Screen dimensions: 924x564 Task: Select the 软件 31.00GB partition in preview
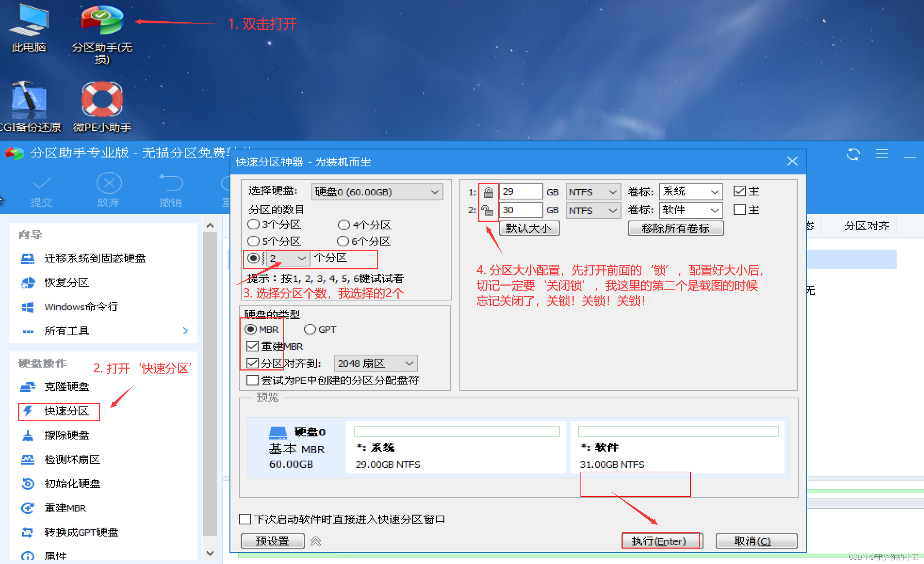(x=677, y=447)
